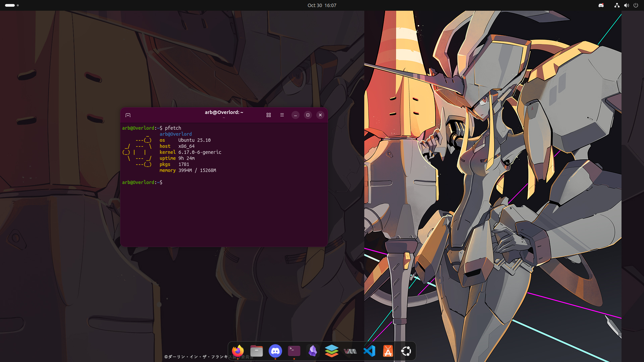
Task: Launch VMware from the dock
Action: click(350, 351)
